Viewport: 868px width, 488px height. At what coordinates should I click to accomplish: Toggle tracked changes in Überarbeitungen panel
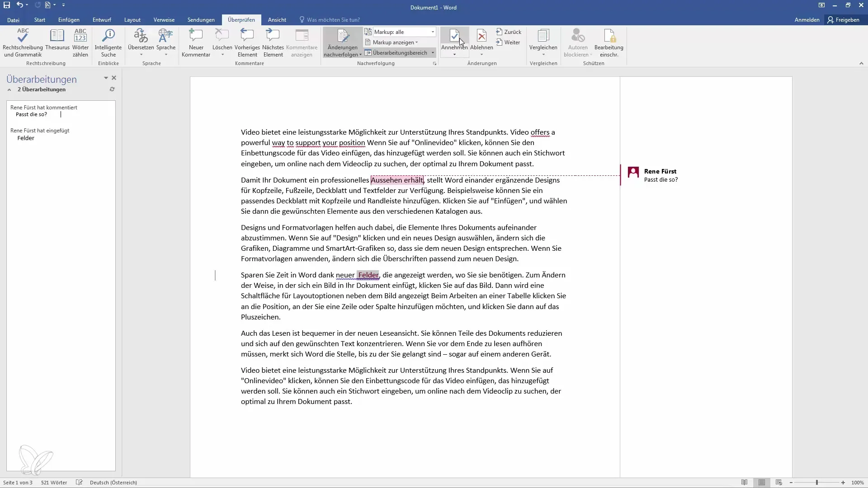coord(9,89)
